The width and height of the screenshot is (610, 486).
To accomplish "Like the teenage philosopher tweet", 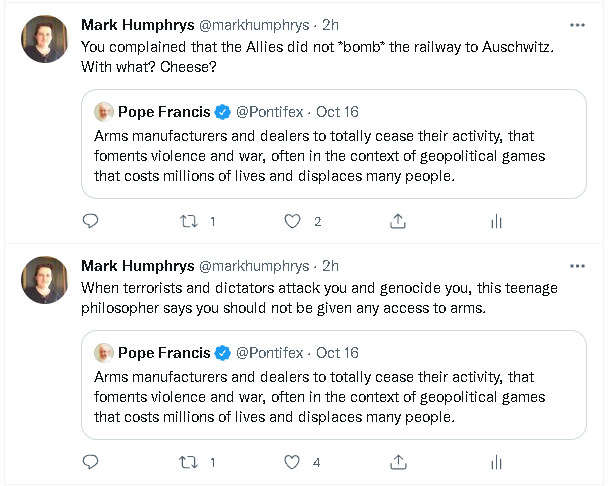I will pyautogui.click(x=293, y=462).
